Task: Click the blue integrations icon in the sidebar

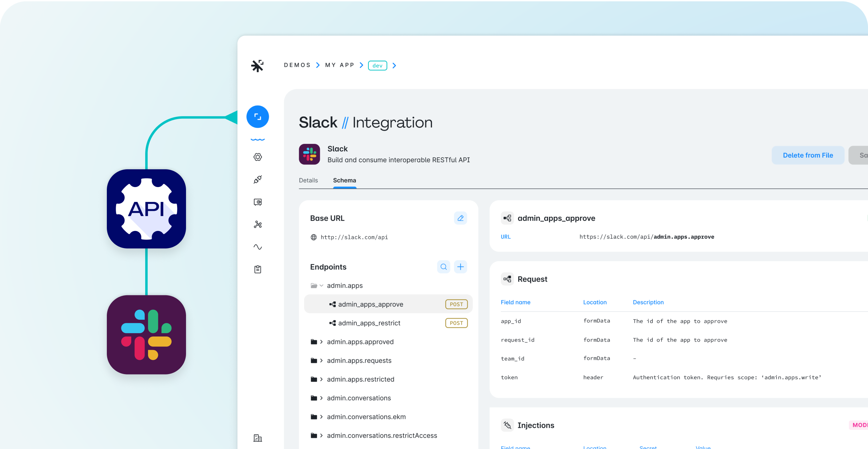Action: (258, 117)
